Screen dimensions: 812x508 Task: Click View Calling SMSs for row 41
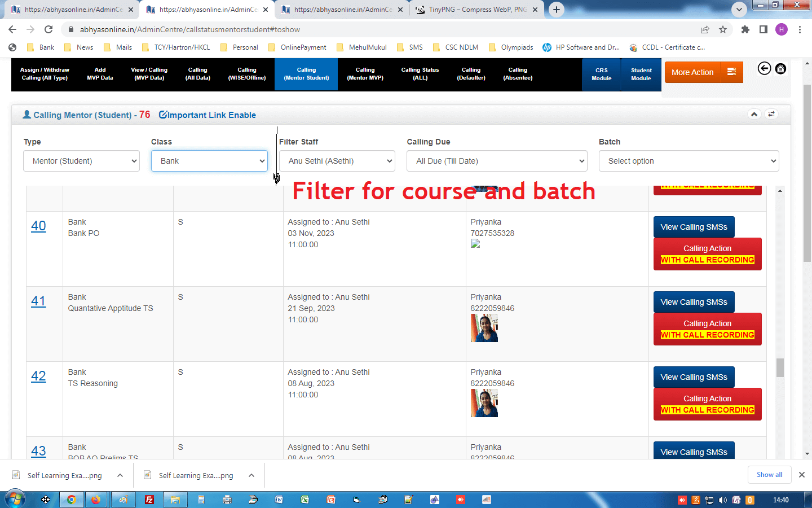694,302
